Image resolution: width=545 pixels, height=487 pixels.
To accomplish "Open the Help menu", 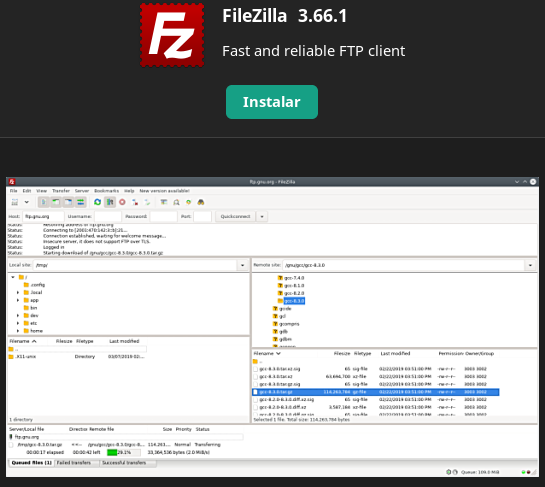I will [129, 191].
